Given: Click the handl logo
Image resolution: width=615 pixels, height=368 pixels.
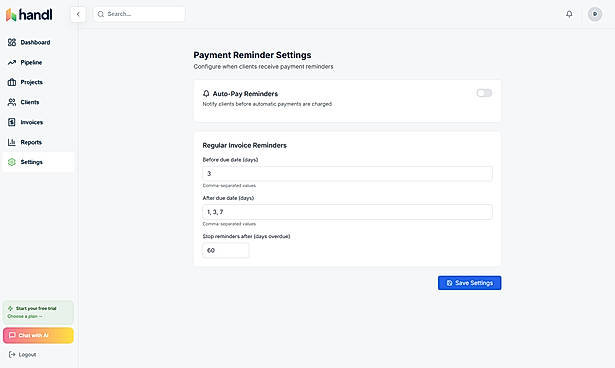Looking at the screenshot, I should (29, 15).
